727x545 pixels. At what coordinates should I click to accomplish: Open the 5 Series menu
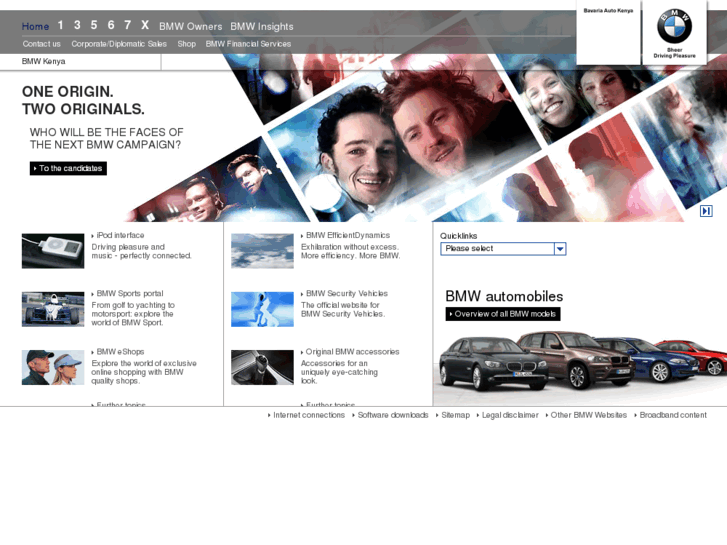94,25
